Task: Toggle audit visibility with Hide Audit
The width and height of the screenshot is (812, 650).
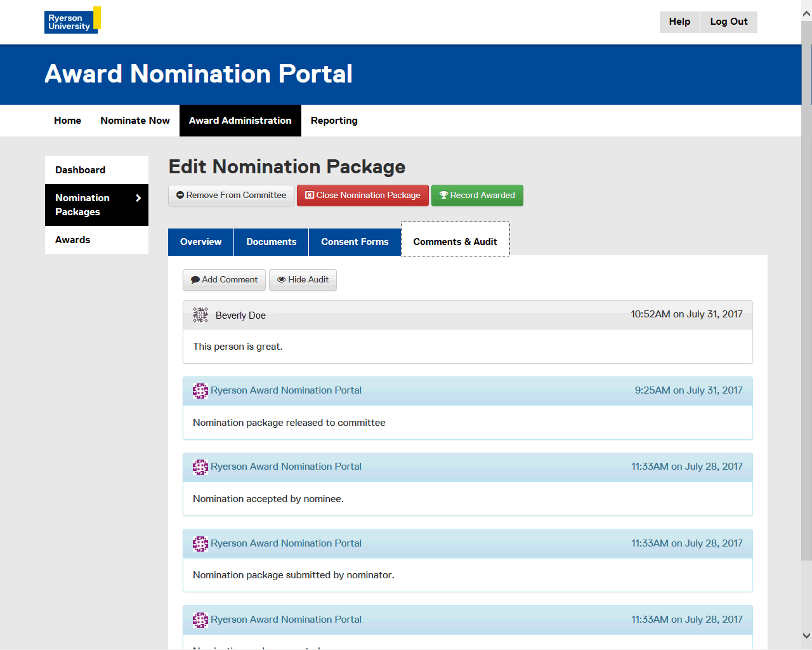Action: pos(303,280)
